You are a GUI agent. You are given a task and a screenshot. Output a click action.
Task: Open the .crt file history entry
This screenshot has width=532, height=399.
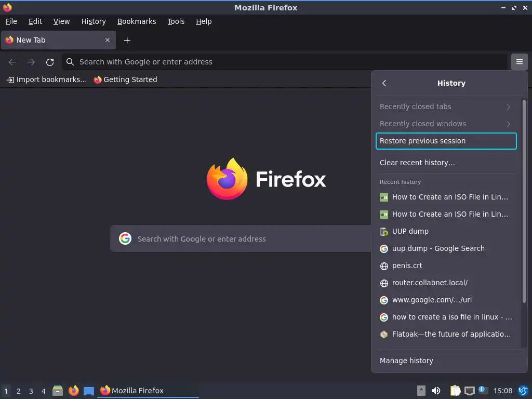(x=446, y=265)
